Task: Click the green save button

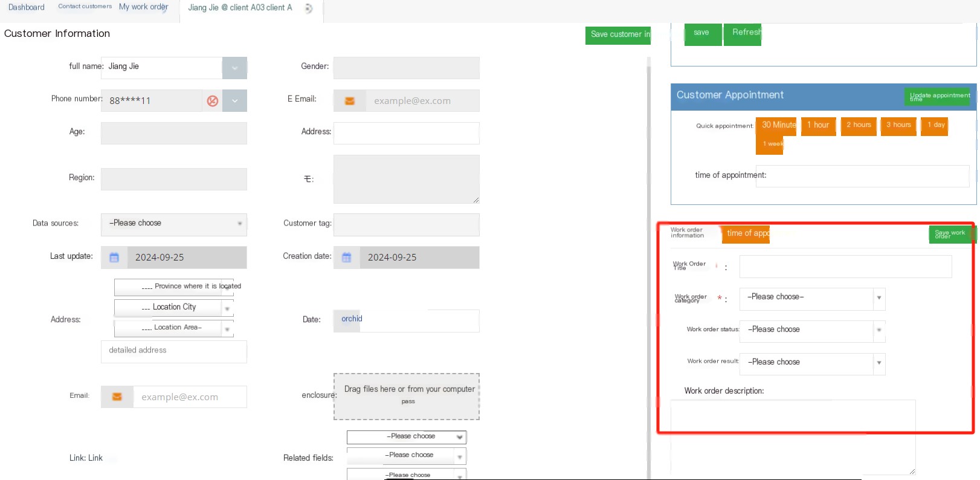Action: click(703, 33)
